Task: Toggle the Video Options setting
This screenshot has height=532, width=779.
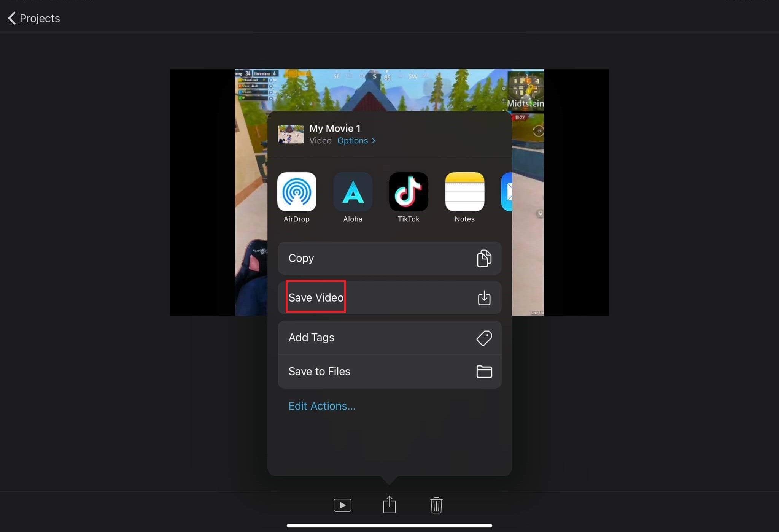Action: [x=356, y=140]
